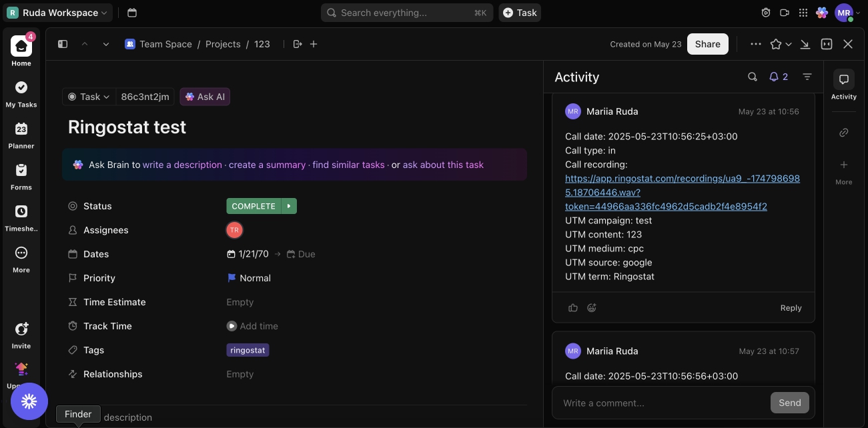Select the Activity tab in the right rail
This screenshot has height=428, width=868.
point(844,85)
